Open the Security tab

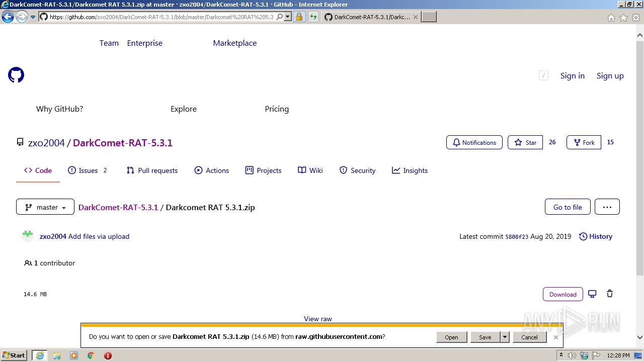click(x=358, y=170)
